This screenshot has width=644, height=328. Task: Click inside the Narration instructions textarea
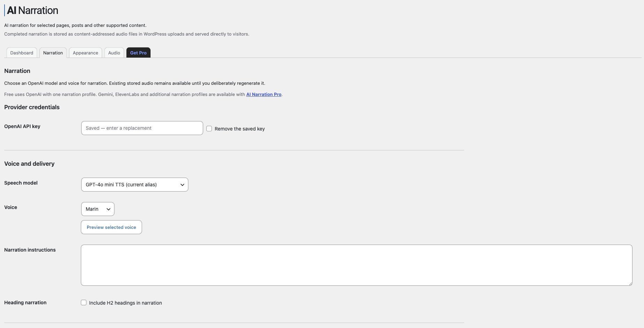[x=356, y=265]
